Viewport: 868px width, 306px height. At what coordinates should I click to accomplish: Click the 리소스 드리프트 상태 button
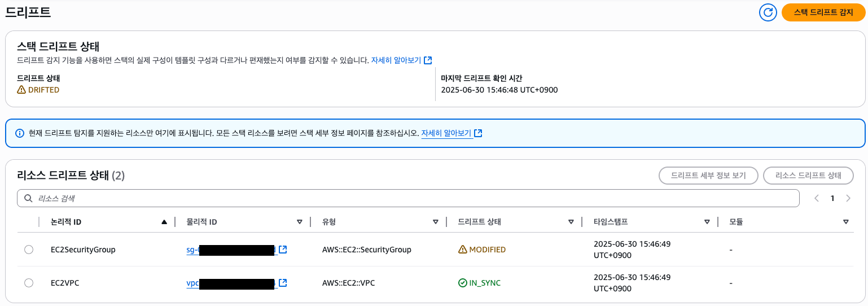(x=808, y=176)
